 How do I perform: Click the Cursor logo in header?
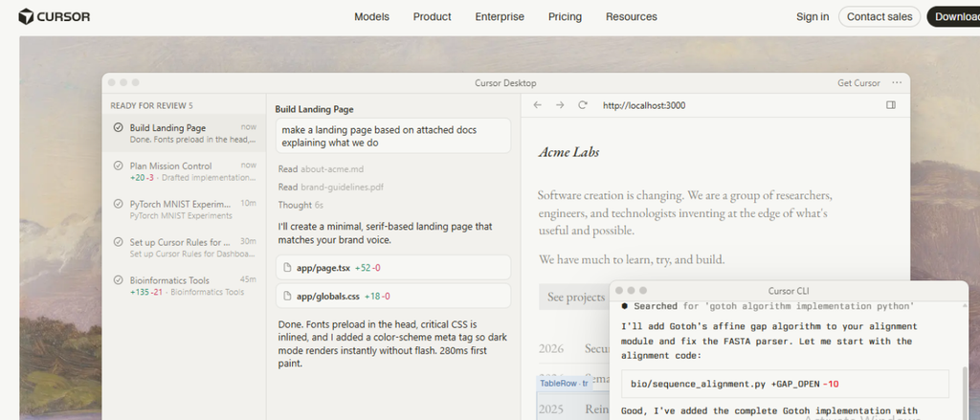coord(55,17)
